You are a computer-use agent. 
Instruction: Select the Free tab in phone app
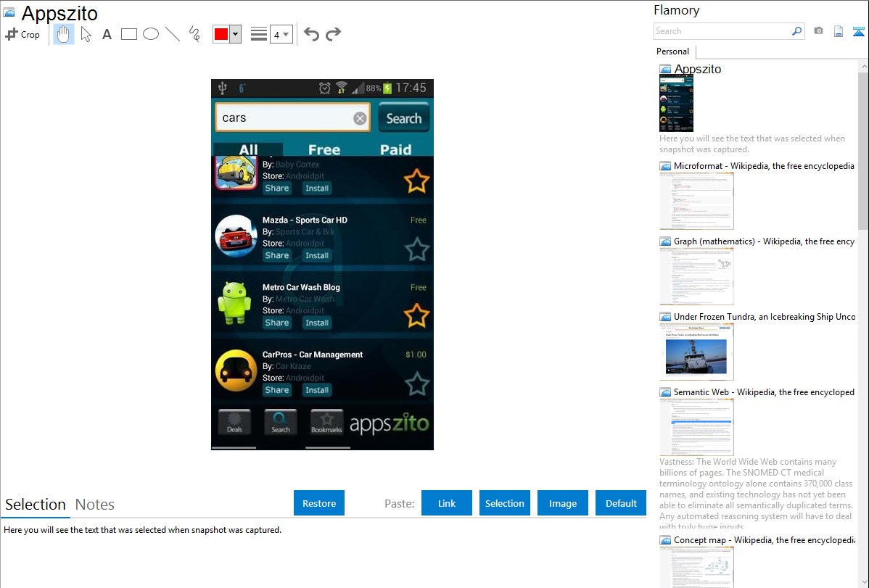point(324,149)
